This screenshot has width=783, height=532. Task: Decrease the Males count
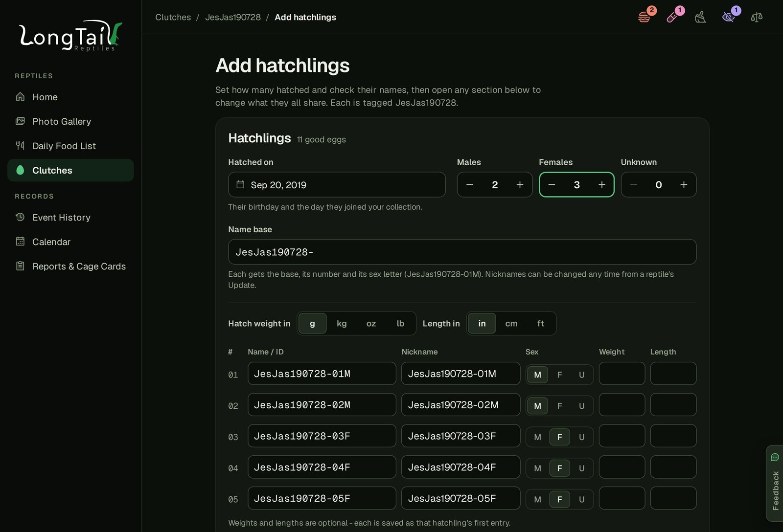pyautogui.click(x=470, y=185)
